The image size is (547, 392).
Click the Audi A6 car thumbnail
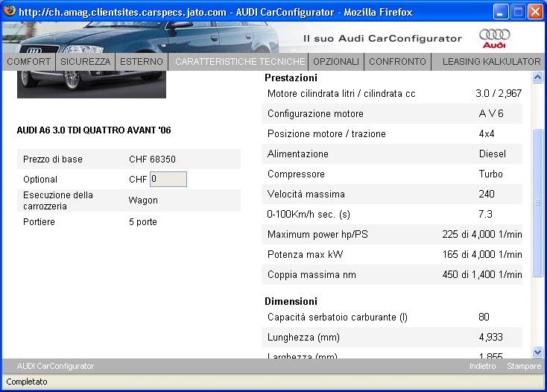[92, 84]
